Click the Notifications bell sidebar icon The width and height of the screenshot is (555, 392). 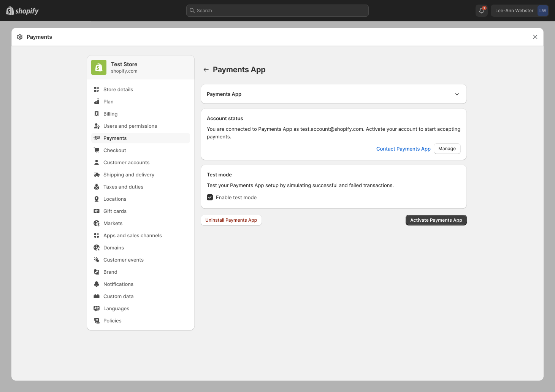click(97, 284)
